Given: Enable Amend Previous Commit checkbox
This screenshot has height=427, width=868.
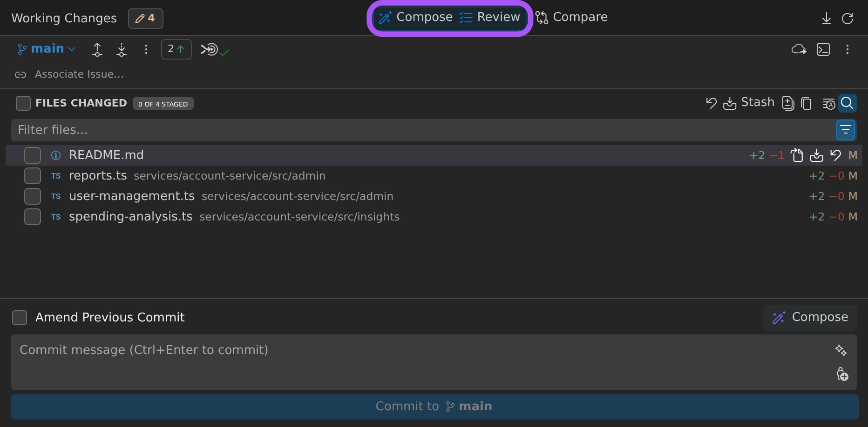Looking at the screenshot, I should 20,318.
